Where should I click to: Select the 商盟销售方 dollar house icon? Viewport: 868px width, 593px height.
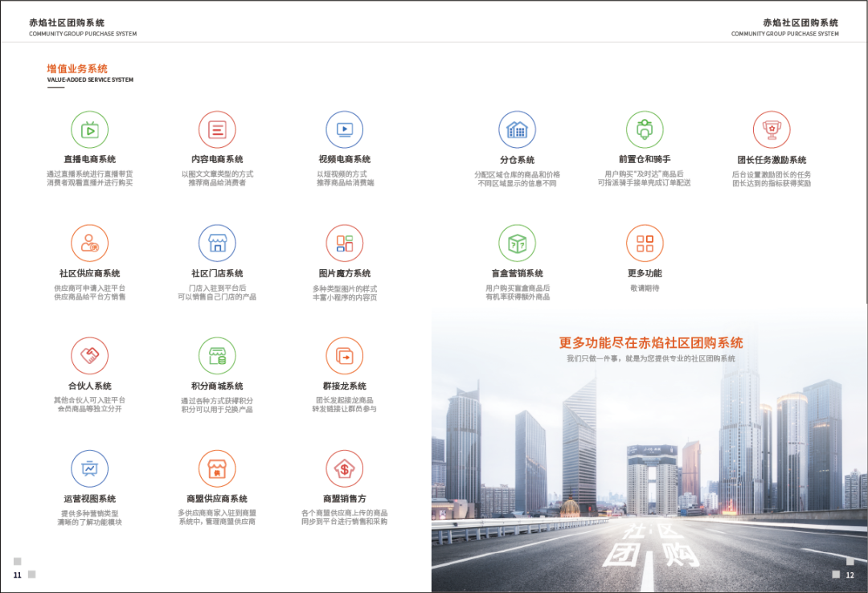[344, 468]
